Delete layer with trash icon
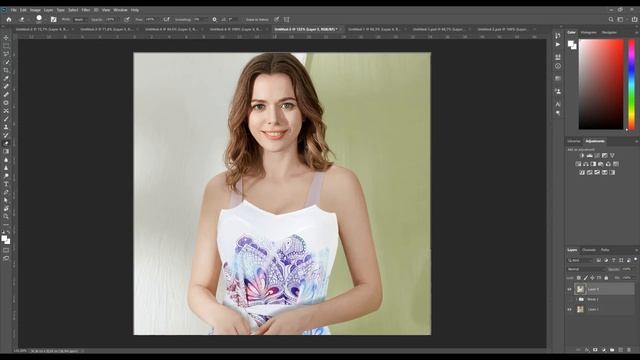Viewport: 640px width, 360px height. click(629, 350)
